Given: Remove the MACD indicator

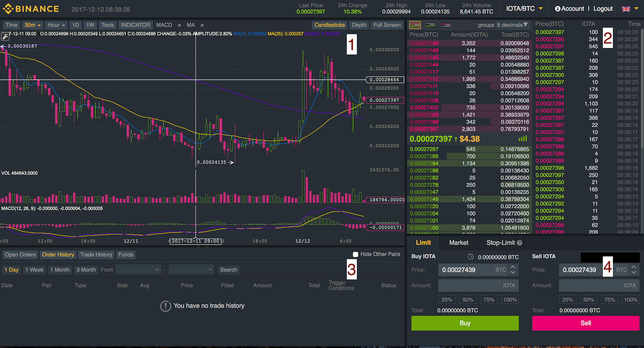Looking at the screenshot, I should tap(179, 25).
